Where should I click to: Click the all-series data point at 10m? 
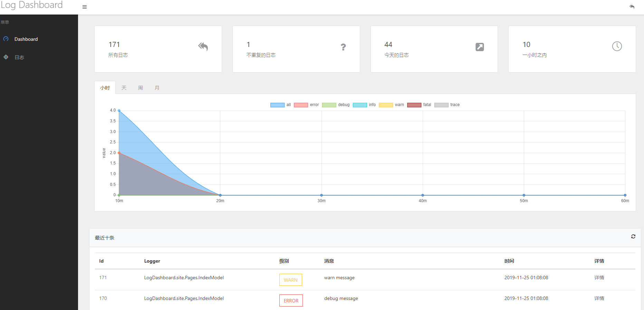(x=119, y=111)
